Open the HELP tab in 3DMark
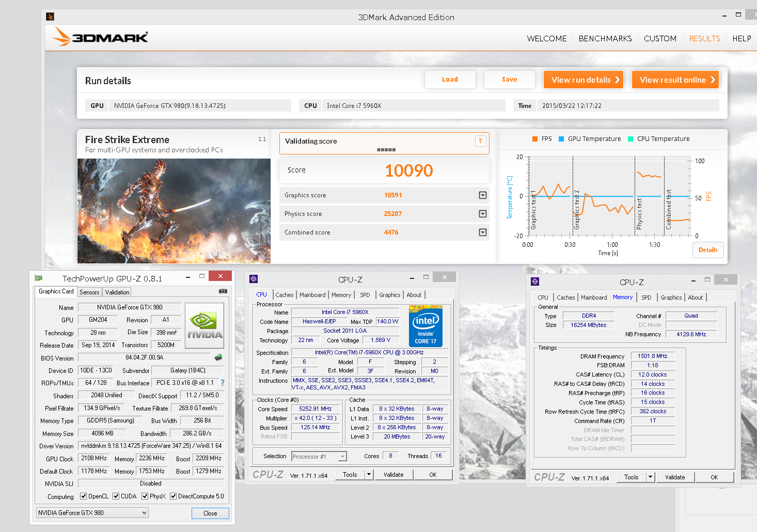 point(742,39)
